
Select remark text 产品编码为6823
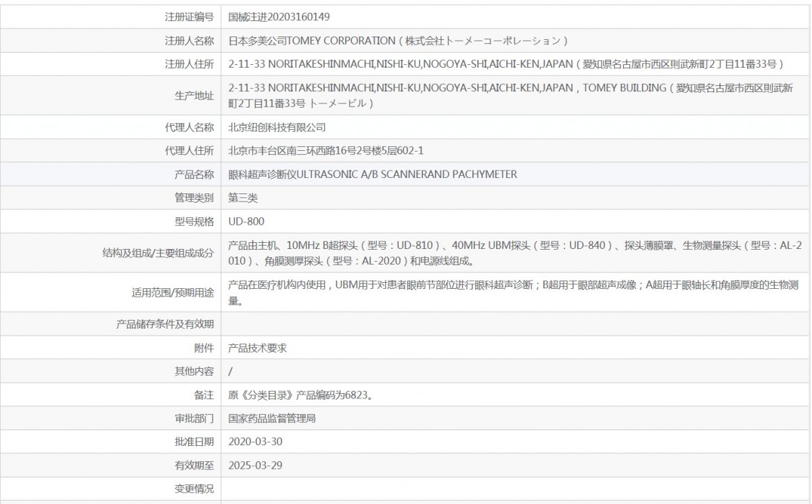pos(301,395)
